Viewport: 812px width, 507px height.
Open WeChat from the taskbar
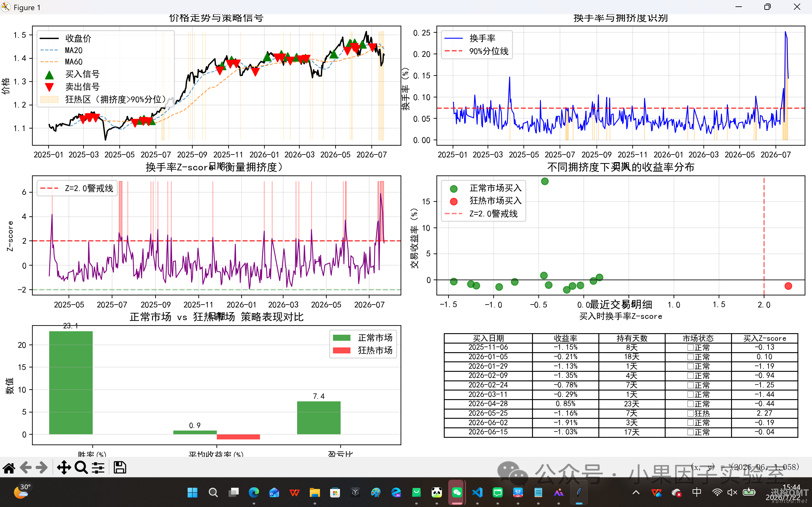pyautogui.click(x=457, y=492)
